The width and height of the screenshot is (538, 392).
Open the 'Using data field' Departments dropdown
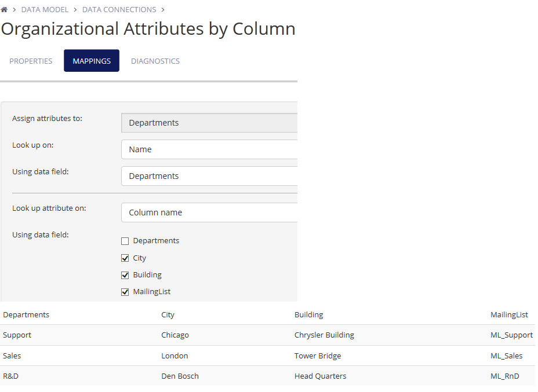(209, 175)
